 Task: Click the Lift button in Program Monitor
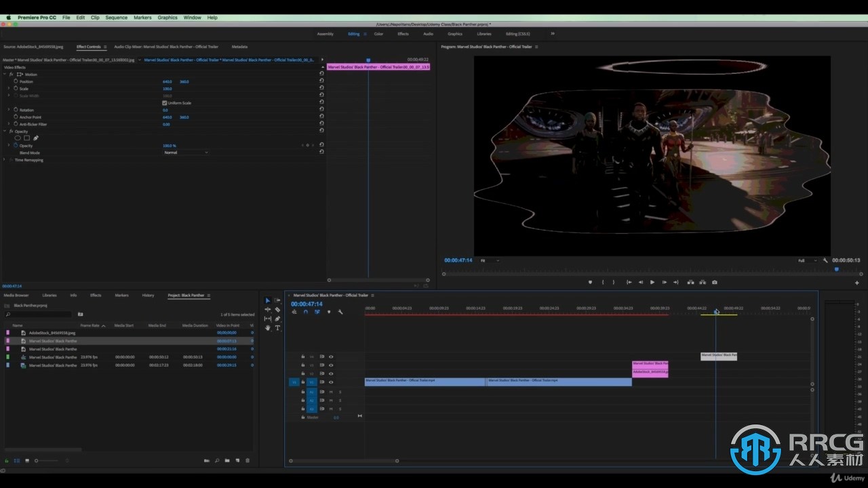pyautogui.click(x=690, y=282)
